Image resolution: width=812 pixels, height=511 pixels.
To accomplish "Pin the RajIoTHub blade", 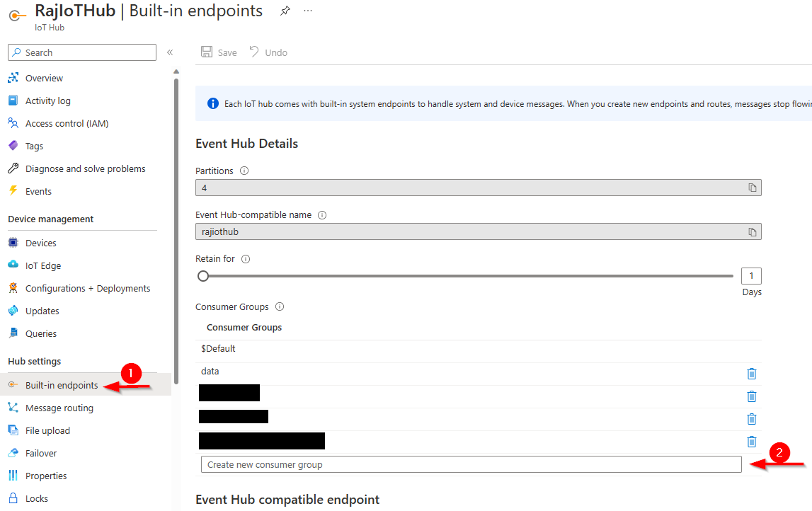I will (285, 11).
